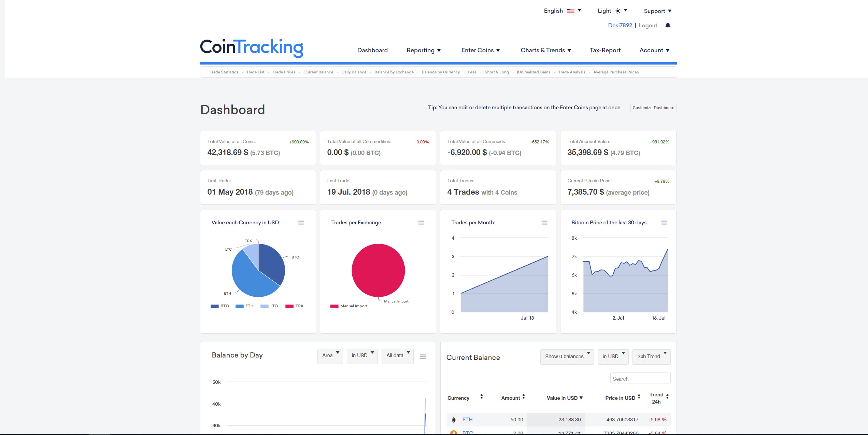Toggle LTC legend in currency pie chart

(x=269, y=306)
